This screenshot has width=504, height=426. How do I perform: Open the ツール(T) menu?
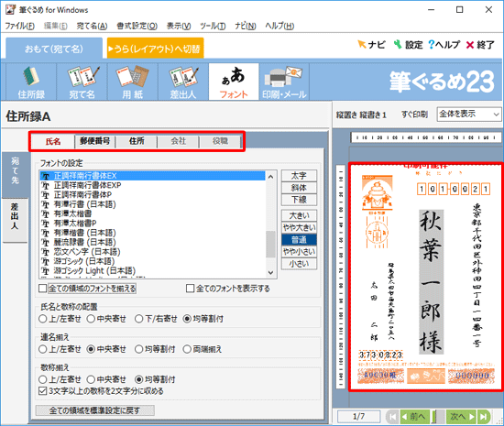coord(213,26)
